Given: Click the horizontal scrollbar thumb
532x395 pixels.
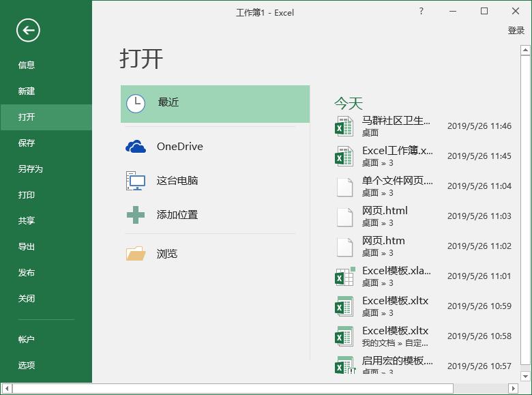Looking at the screenshot, I should click(233, 388).
